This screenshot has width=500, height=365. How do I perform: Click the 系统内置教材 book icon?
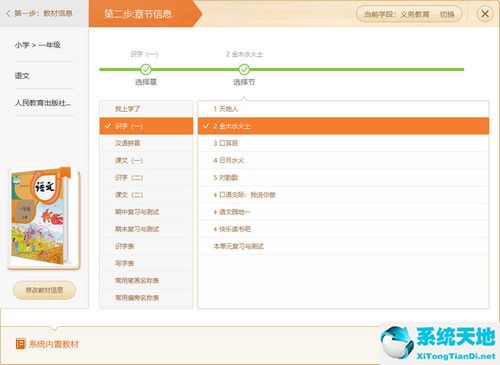point(20,344)
